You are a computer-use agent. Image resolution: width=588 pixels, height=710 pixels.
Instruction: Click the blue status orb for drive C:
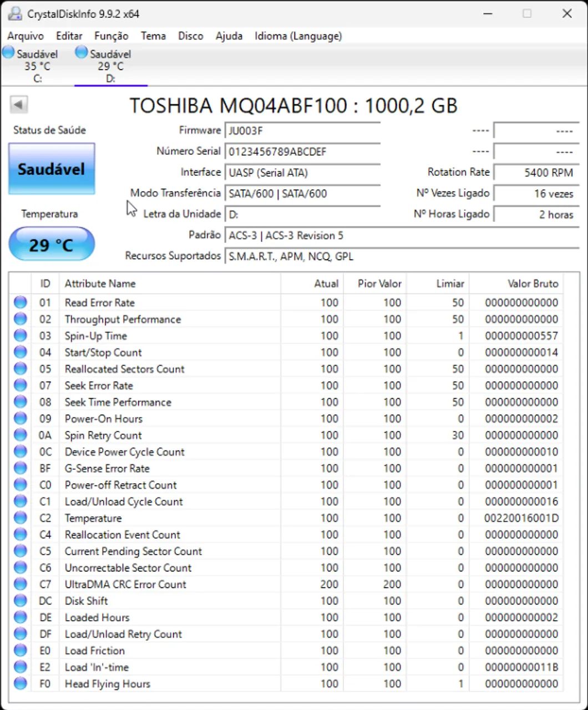click(x=8, y=52)
